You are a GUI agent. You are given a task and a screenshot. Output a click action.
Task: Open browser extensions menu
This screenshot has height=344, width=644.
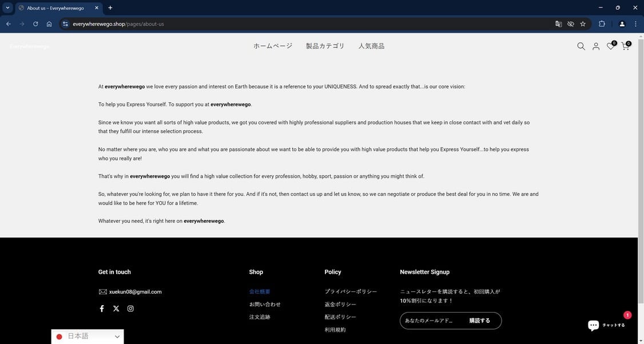pyautogui.click(x=602, y=24)
